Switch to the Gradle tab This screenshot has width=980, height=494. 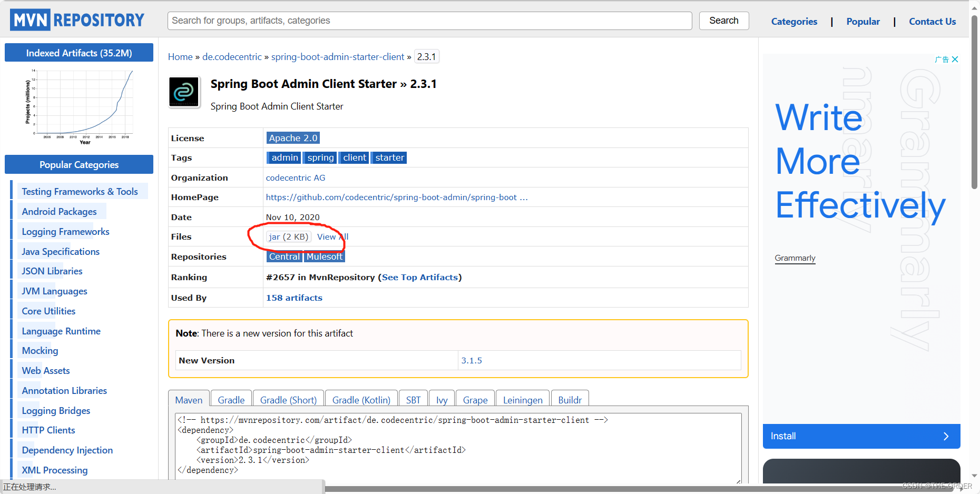coord(231,400)
